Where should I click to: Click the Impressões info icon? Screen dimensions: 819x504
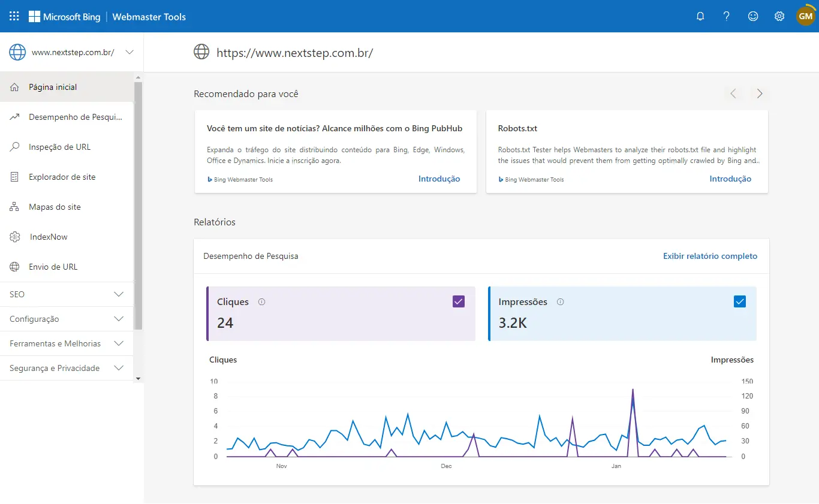pos(560,302)
